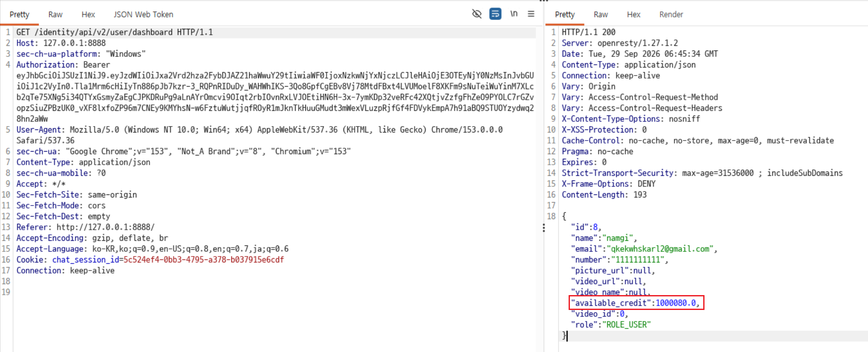This screenshot has height=352, width=868.
Task: Switch response view to Hex tab
Action: point(634,14)
